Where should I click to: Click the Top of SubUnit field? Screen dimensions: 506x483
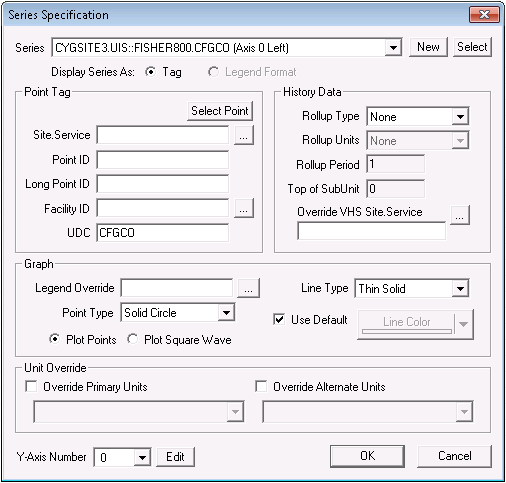[395, 189]
